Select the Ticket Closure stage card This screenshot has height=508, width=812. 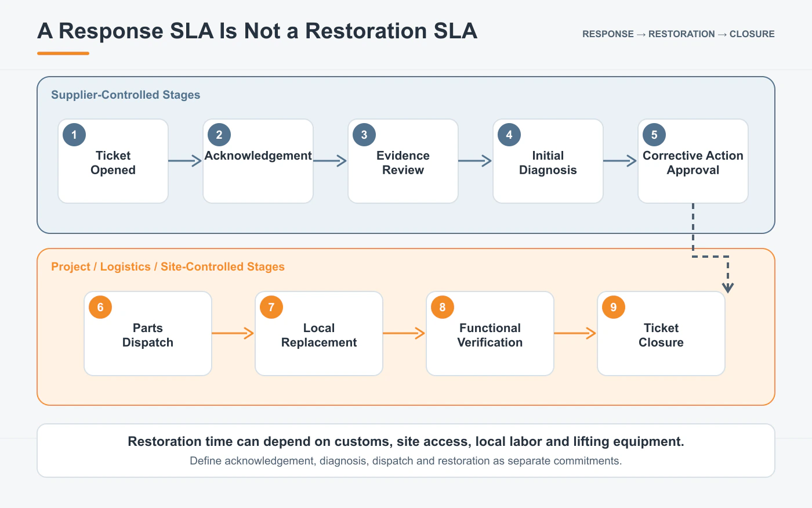(x=661, y=334)
